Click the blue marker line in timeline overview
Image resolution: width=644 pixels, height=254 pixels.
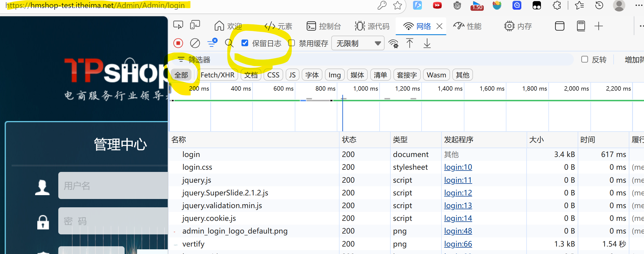click(343, 113)
